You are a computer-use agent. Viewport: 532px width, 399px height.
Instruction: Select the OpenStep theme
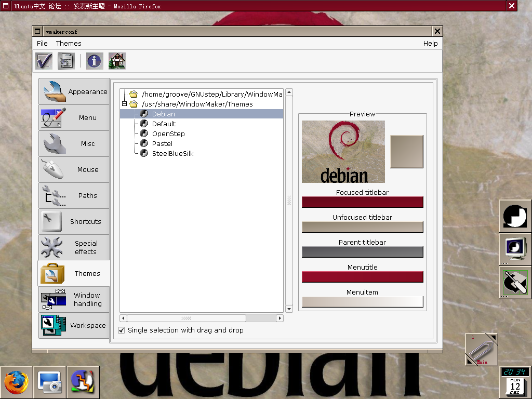coord(168,134)
